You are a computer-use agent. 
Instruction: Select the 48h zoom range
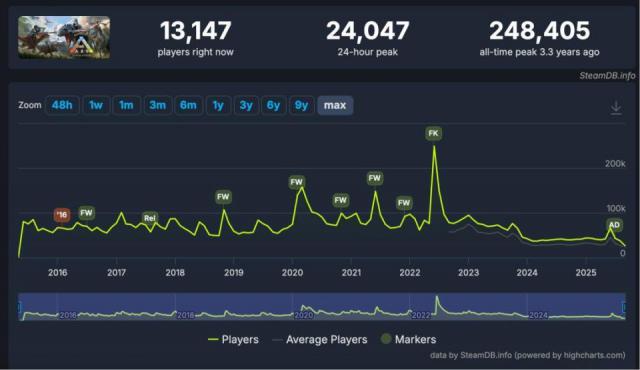62,105
